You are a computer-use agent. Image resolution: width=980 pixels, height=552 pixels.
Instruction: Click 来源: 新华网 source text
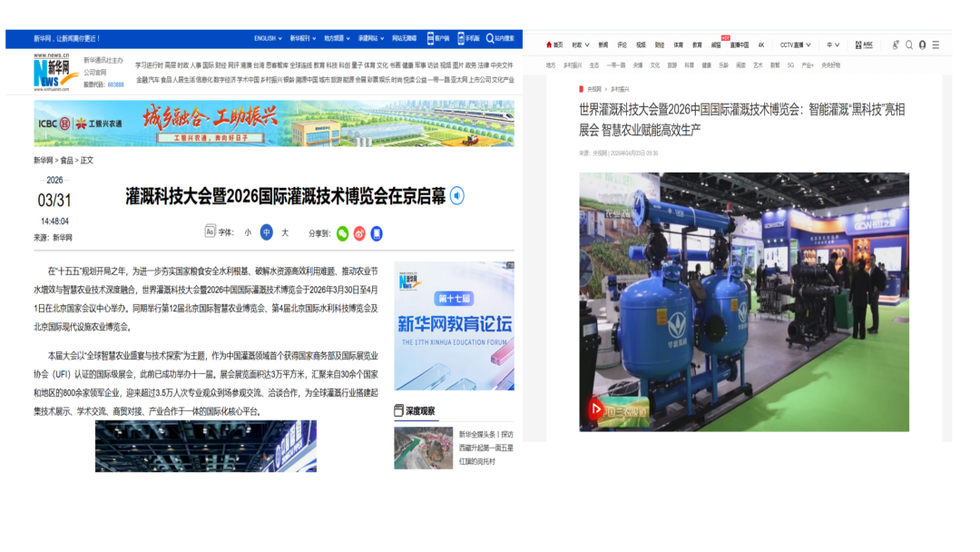click(x=54, y=238)
